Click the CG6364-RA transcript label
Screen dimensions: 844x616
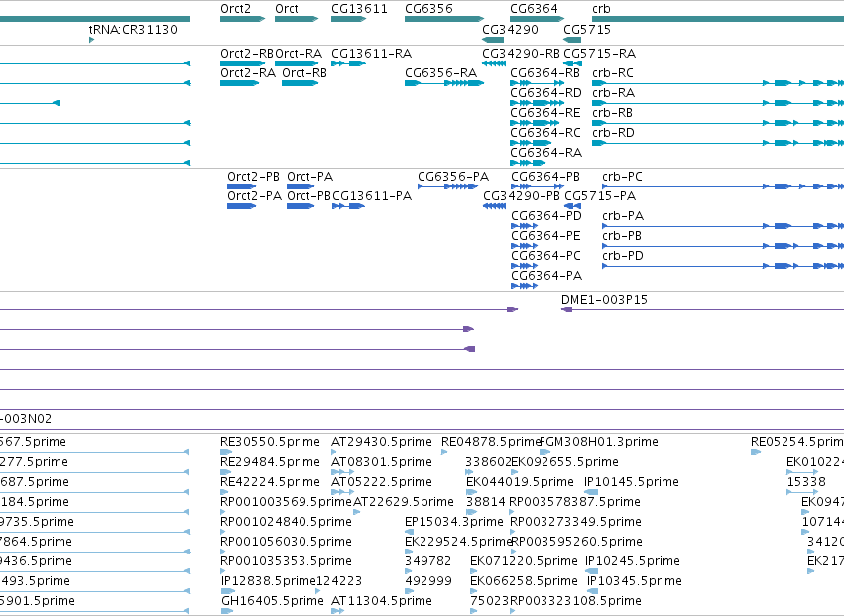pyautogui.click(x=545, y=153)
